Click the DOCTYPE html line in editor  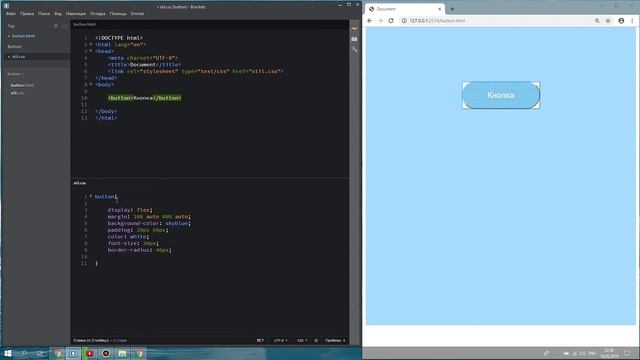click(119, 38)
